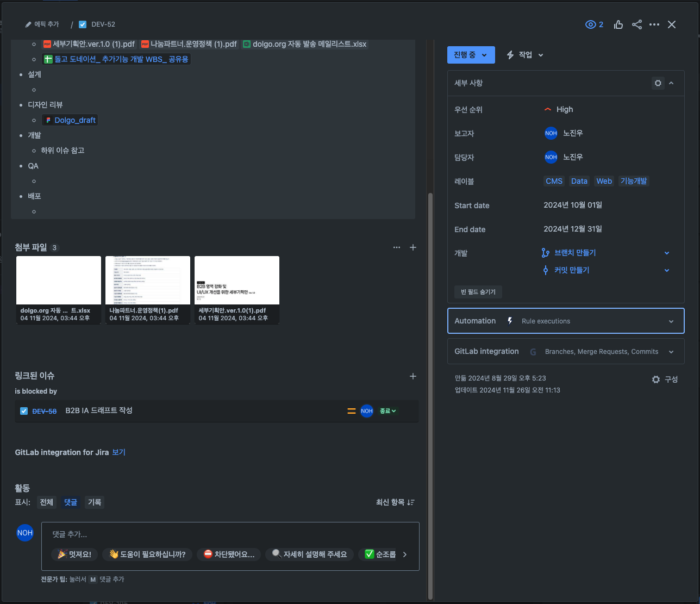
Task: Click the 보기 link for GitLab integration
Action: 118,452
